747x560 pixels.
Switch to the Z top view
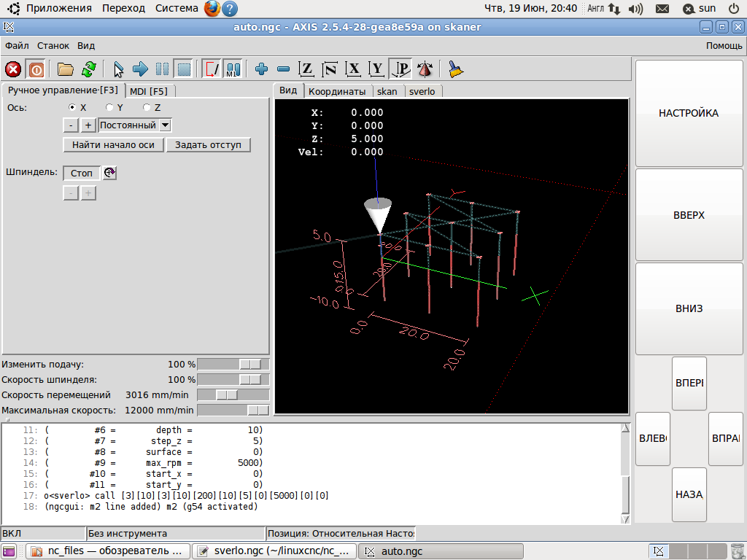tap(307, 69)
